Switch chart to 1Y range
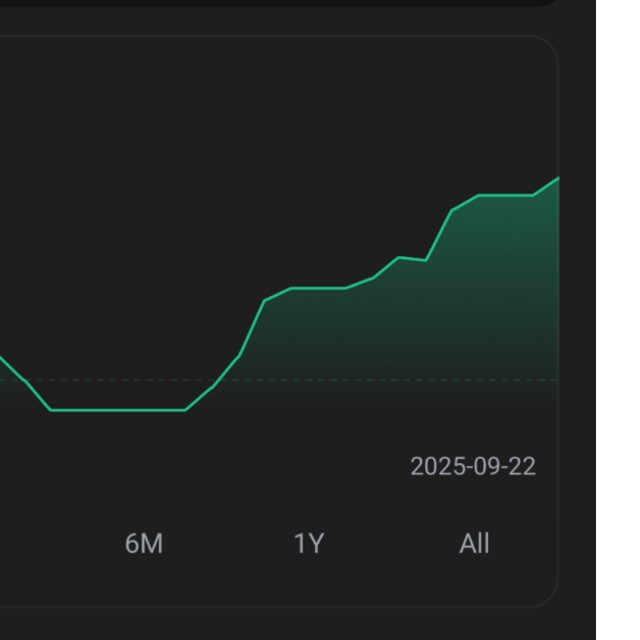The image size is (640, 640). (309, 544)
